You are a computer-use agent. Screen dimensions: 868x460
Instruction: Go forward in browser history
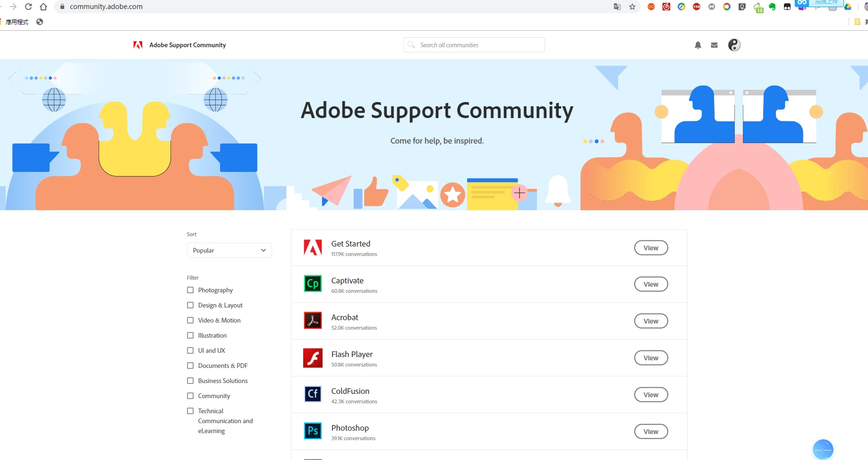[13, 7]
